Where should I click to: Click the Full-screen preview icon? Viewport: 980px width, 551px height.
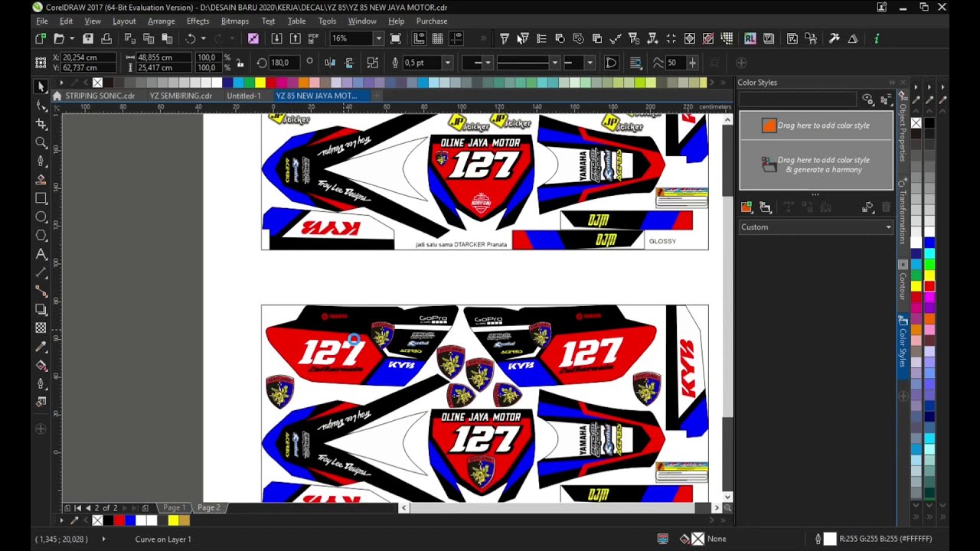pyautogui.click(x=395, y=38)
